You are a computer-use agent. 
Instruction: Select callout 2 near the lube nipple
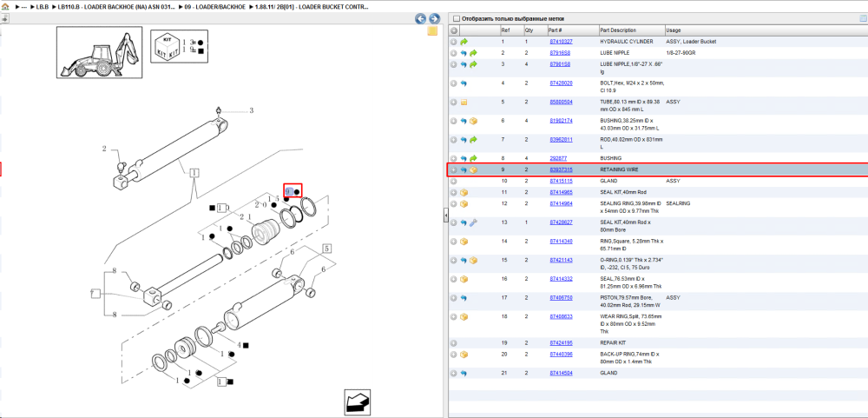[x=103, y=149]
